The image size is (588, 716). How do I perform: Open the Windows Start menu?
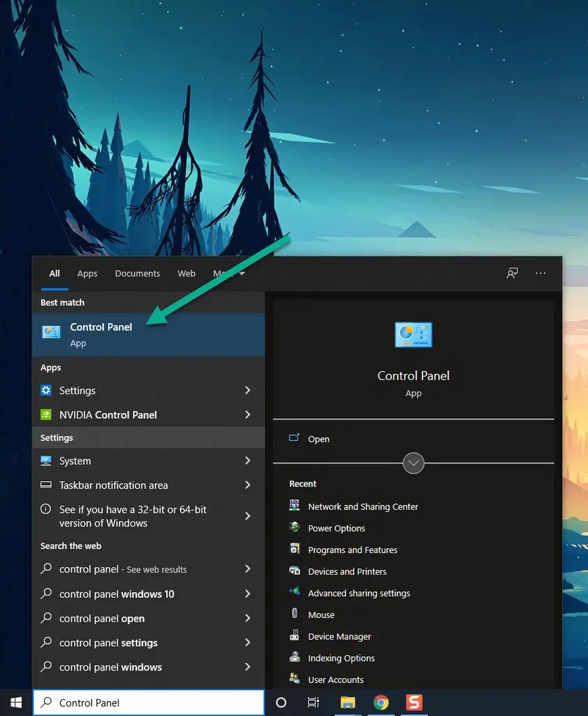point(16,702)
